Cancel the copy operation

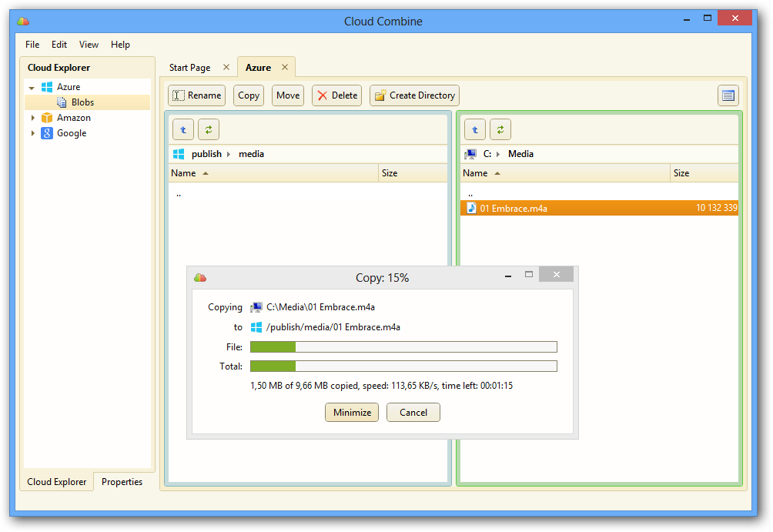pos(413,412)
